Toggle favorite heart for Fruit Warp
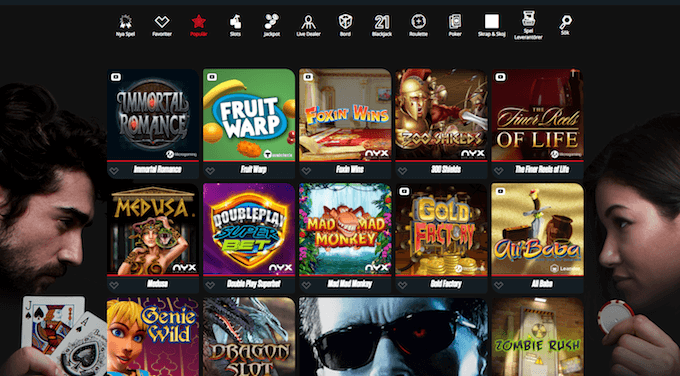Viewport: 680px width, 376px height. 210,171
